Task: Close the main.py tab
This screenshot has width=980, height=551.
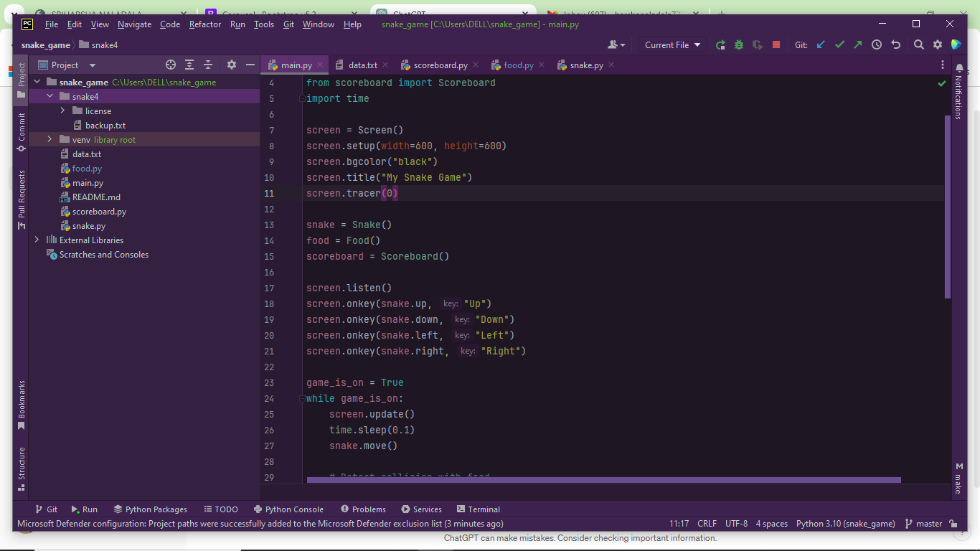Action: [320, 65]
